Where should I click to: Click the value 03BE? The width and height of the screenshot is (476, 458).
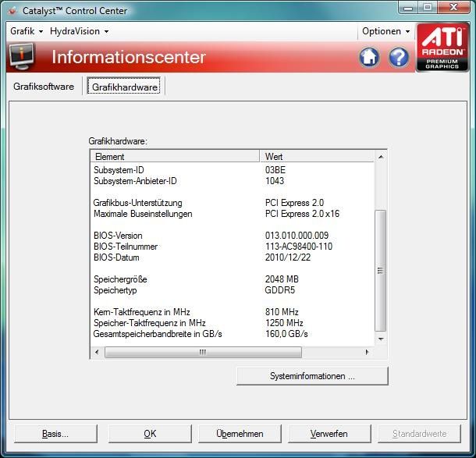pos(275,170)
